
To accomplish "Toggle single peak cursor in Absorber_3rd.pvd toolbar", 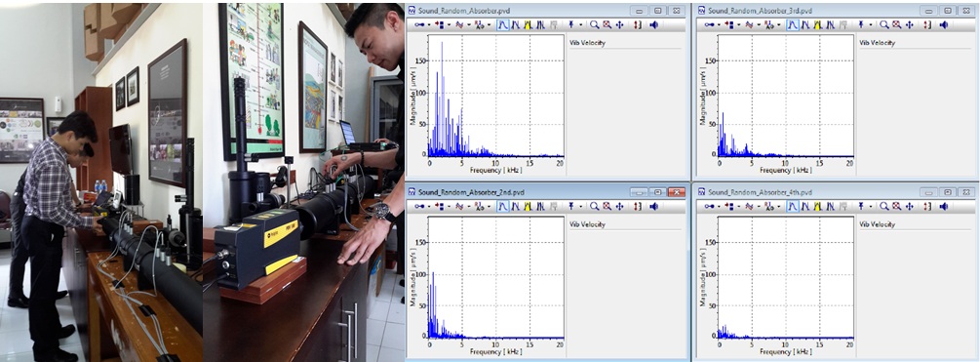I will click(793, 25).
